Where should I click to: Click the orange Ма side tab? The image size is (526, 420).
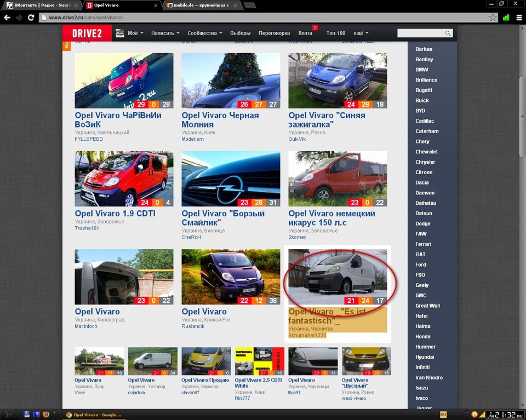click(66, 45)
